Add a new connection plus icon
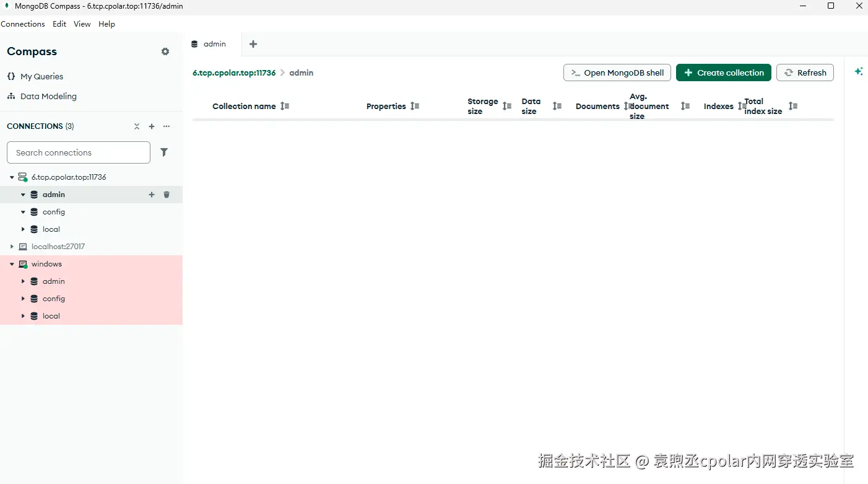This screenshot has height=484, width=868. [x=152, y=126]
